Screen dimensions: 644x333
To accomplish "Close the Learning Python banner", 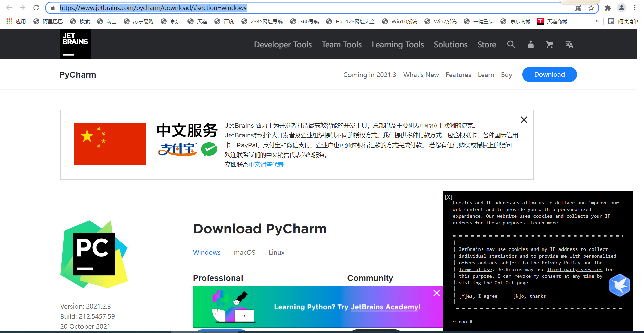I will click(x=437, y=293).
